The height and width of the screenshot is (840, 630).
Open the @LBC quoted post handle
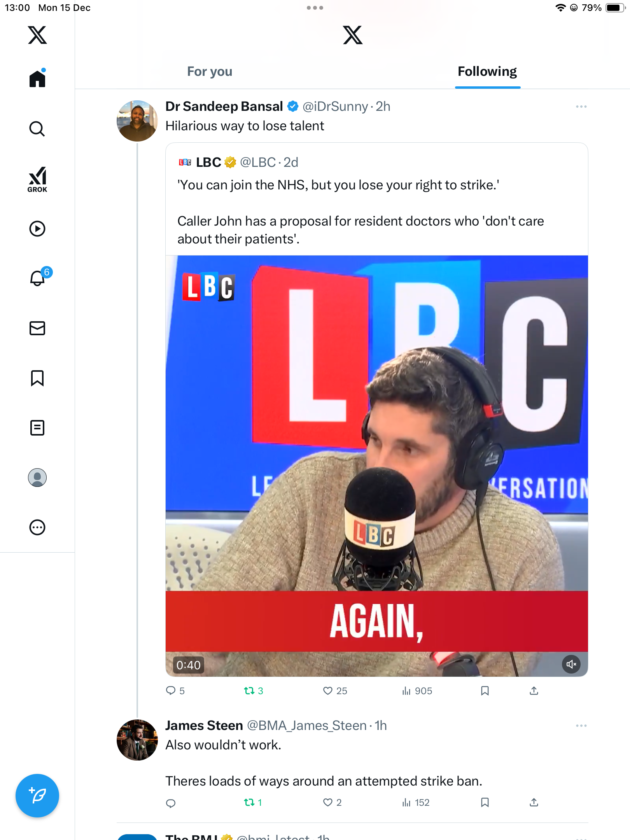point(257,162)
